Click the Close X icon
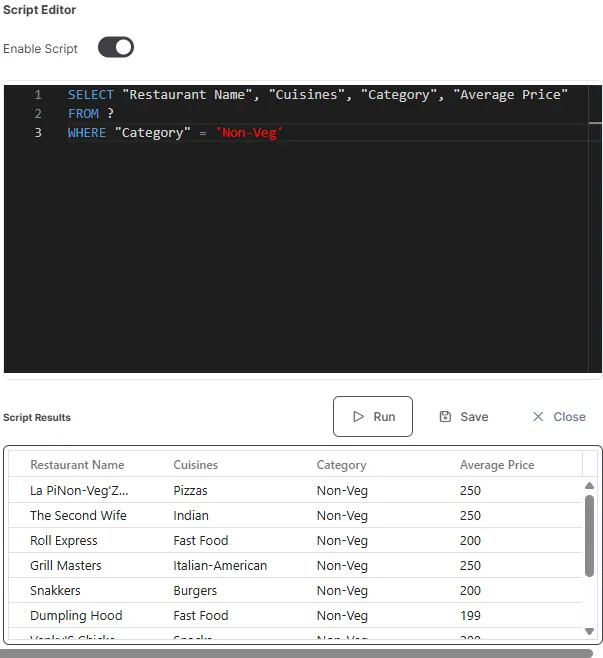603x658 pixels. pyautogui.click(x=538, y=417)
